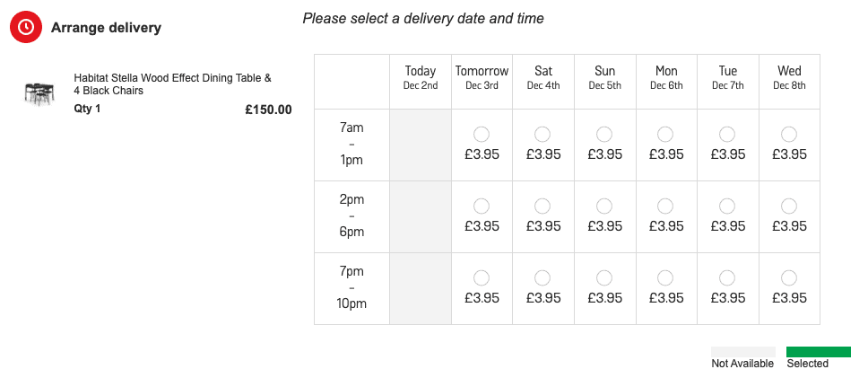Select Tomorrow 7am–1pm delivery slot
The height and width of the screenshot is (378, 868).
[482, 134]
